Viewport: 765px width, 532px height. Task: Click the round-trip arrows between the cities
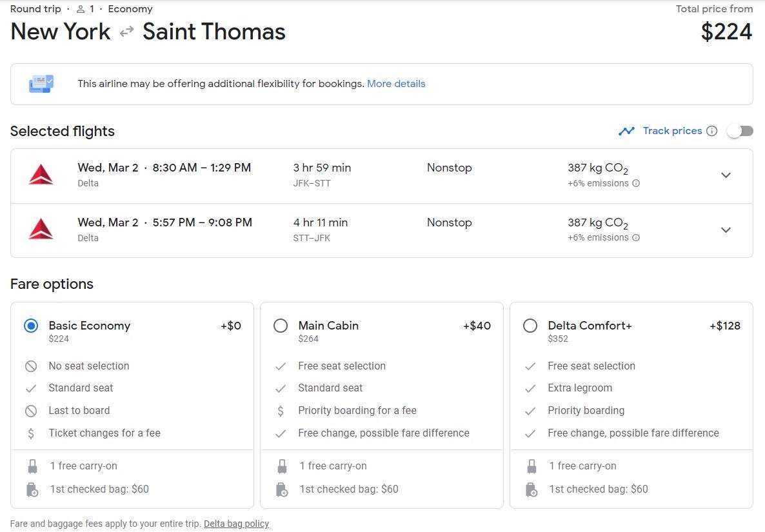pos(126,32)
